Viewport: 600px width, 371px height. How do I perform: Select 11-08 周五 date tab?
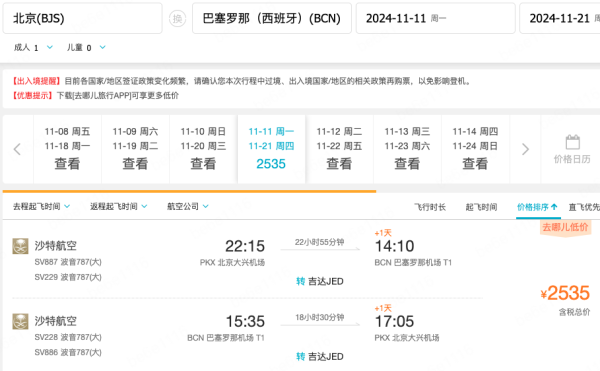(67, 149)
